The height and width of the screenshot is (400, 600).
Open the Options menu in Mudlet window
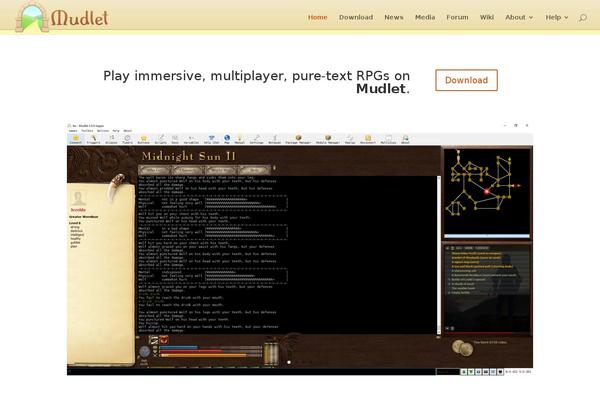click(103, 131)
